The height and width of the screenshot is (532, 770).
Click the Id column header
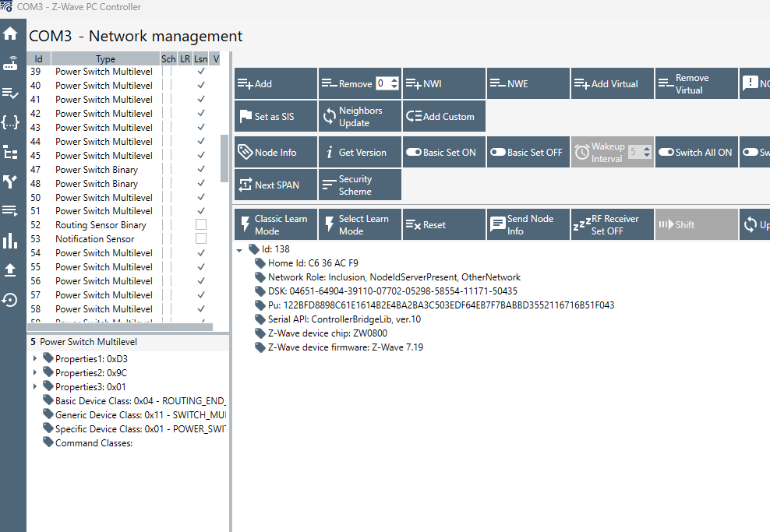[38, 59]
